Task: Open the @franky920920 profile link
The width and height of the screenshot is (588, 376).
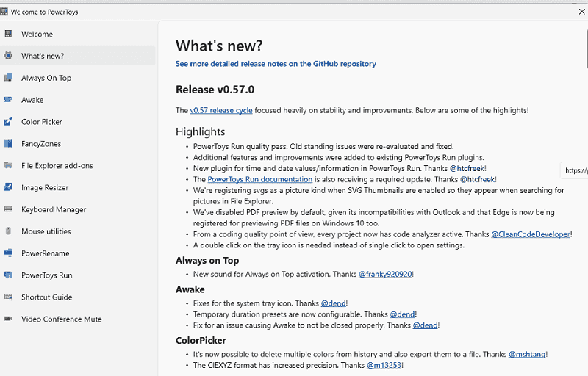Action: coord(385,274)
